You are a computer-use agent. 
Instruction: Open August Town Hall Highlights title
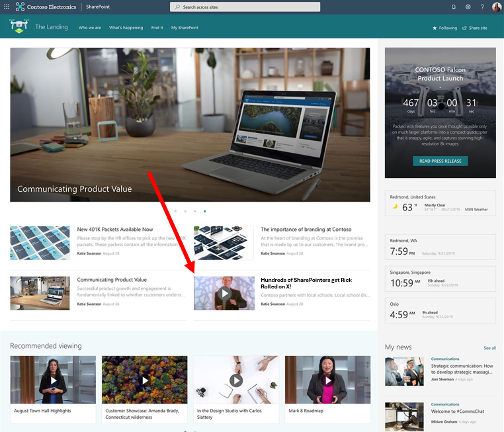[x=42, y=411]
